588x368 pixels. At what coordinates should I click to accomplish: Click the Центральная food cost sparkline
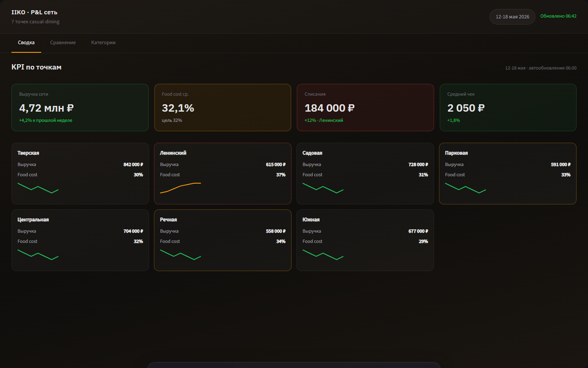coord(38,255)
